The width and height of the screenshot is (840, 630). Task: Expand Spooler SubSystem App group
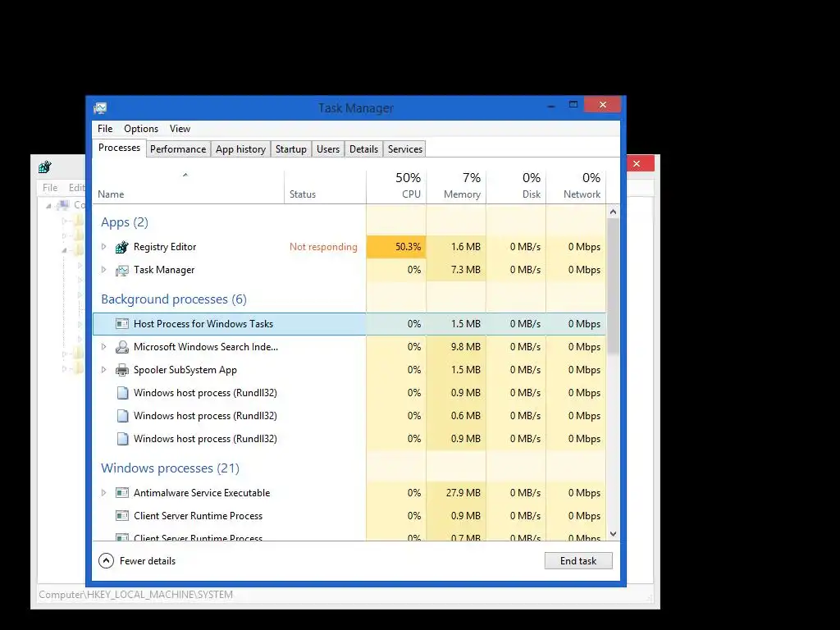click(104, 370)
